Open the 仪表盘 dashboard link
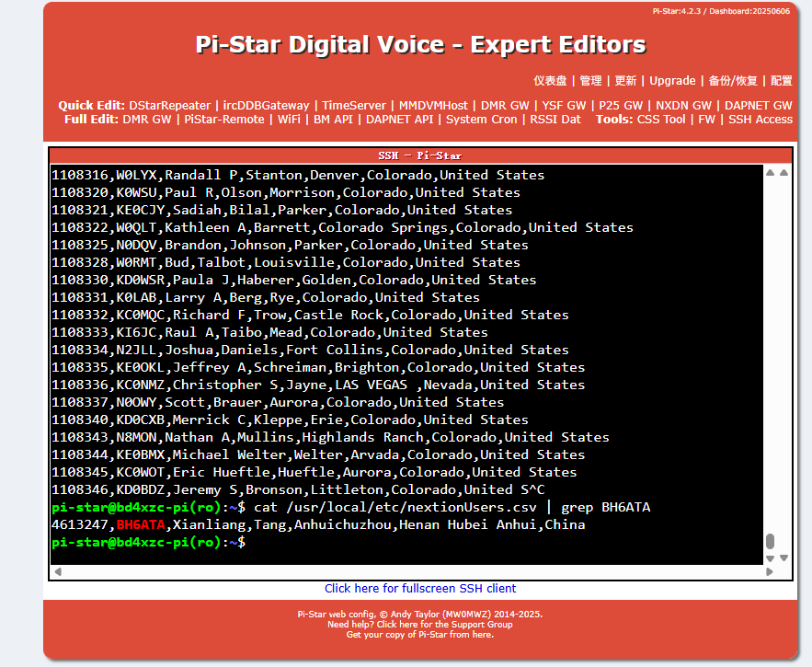Image resolution: width=812 pixels, height=667 pixels. [x=550, y=81]
